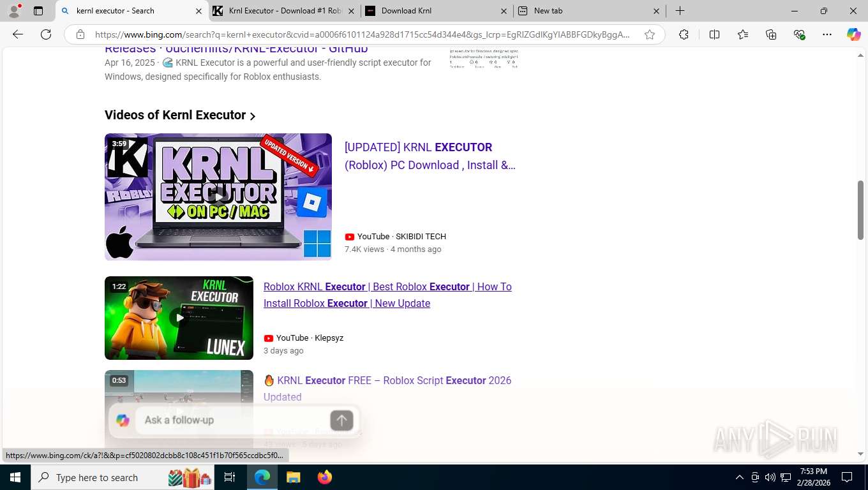The width and height of the screenshot is (868, 490).
Task: Close the New tab tab
Action: [x=656, y=11]
